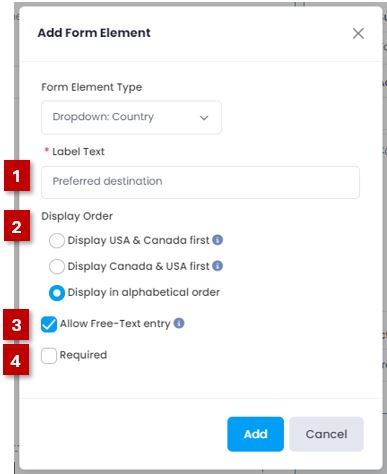Click the chevron arrow in Form Element Type box
387x474 pixels.
point(204,117)
